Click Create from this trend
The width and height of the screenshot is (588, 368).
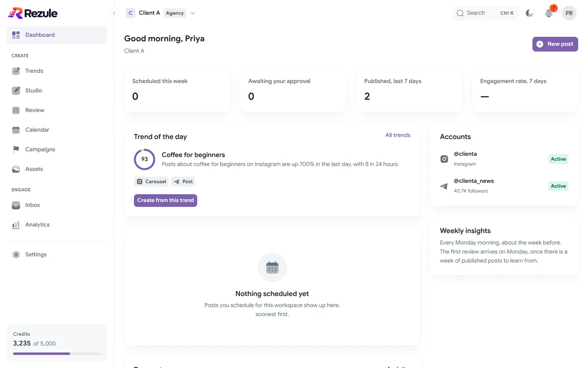[x=165, y=200]
